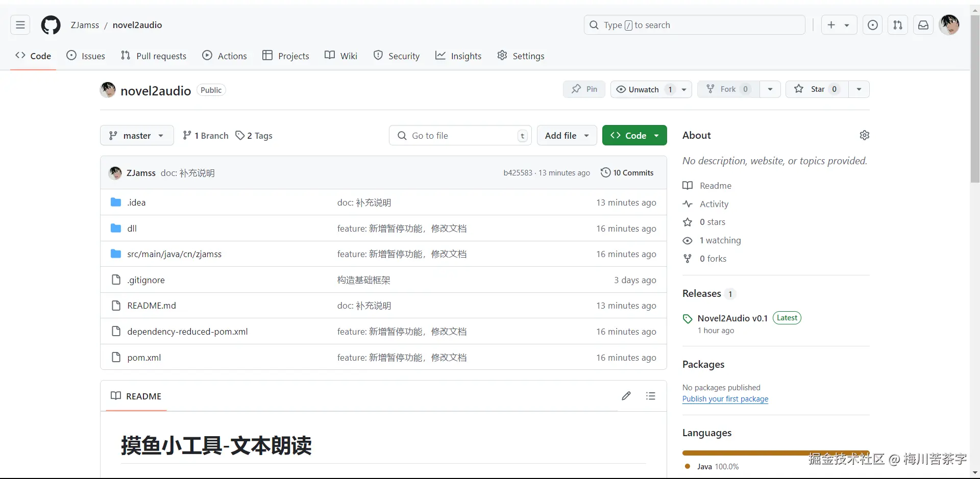Click the create new plus button
Image resolution: width=980 pixels, height=479 pixels.
[839, 25]
